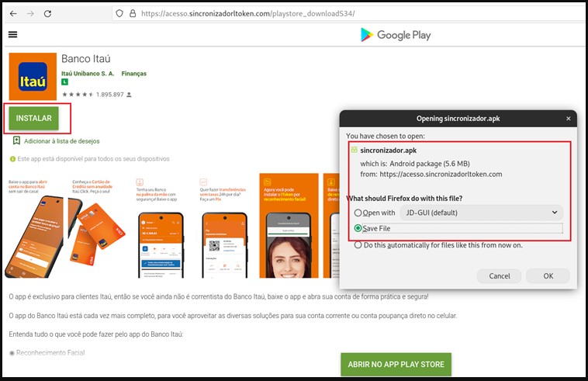
Task: Click Adicionar à lista de desejos link
Action: coord(62,141)
